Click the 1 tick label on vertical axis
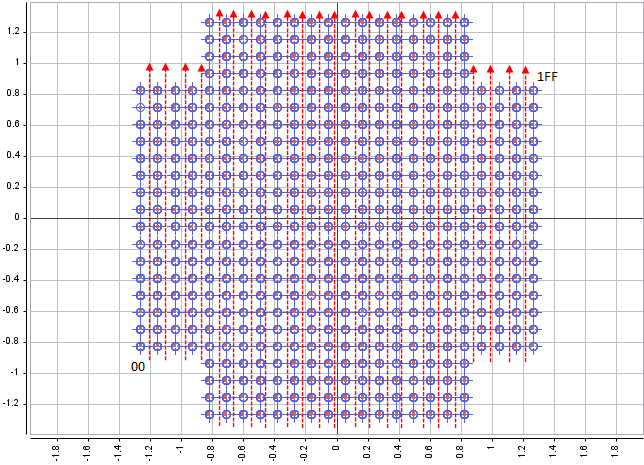644x465 pixels. click(17, 62)
